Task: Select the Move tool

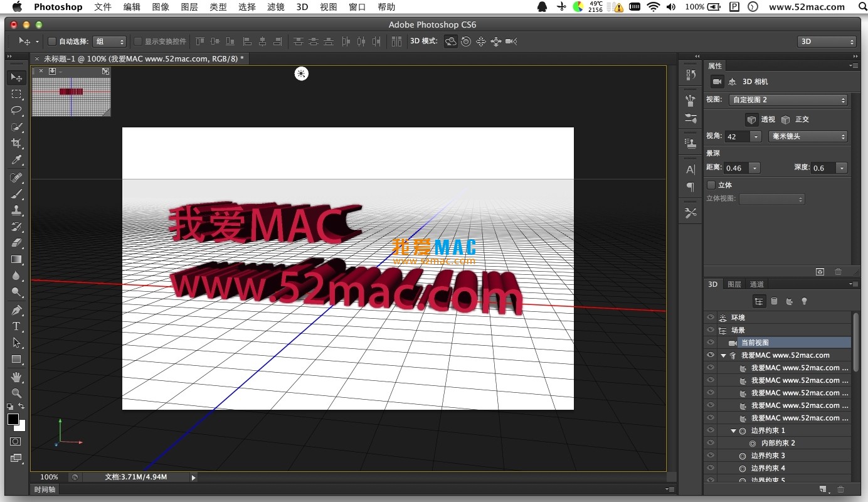Action: pos(16,78)
